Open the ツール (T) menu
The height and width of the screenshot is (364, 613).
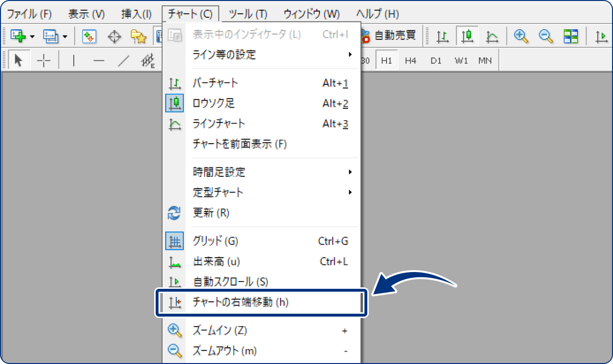[248, 14]
